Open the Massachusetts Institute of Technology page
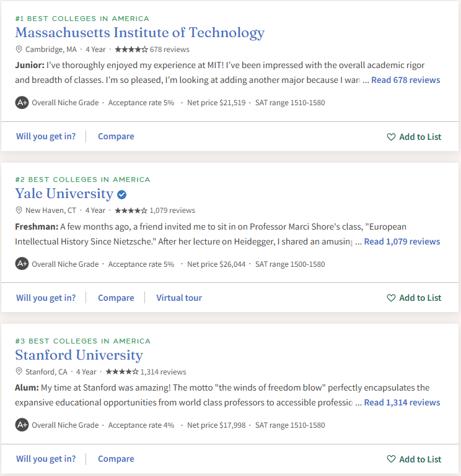Viewport: 461px width, 476px height. point(139,33)
